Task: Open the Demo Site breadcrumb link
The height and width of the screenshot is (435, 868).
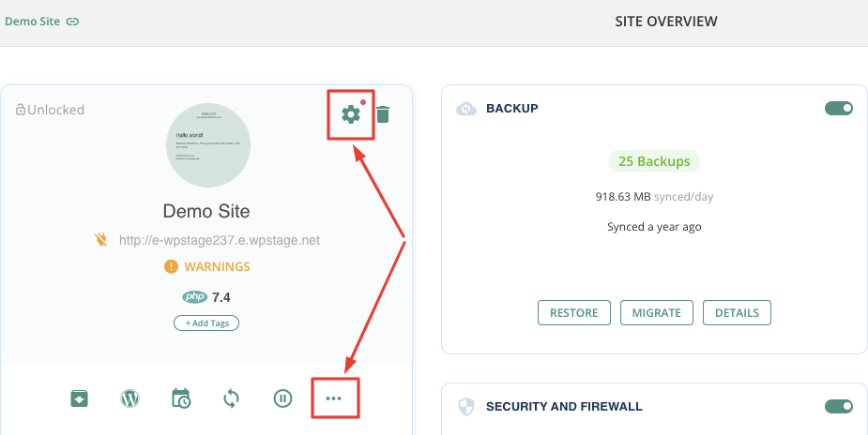Action: [33, 22]
